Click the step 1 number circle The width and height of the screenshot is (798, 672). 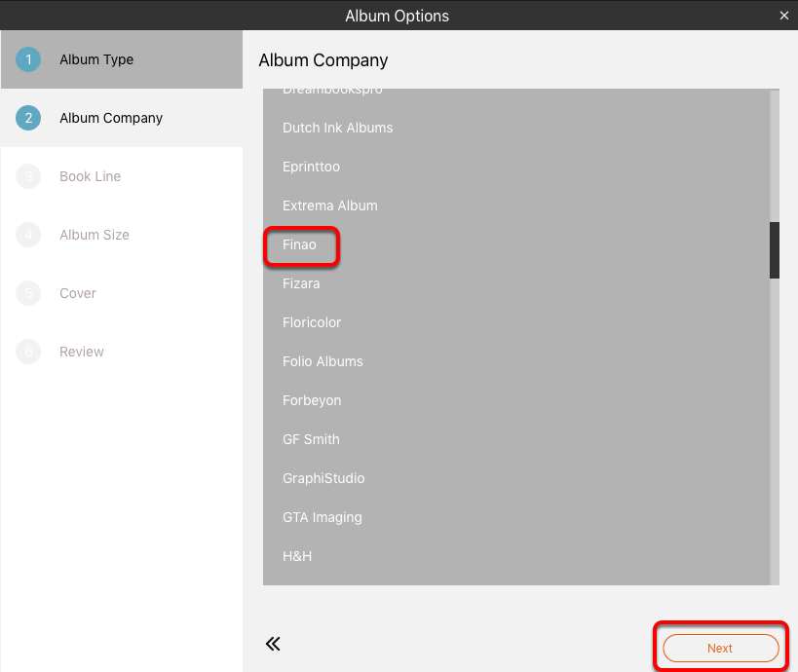tap(28, 59)
